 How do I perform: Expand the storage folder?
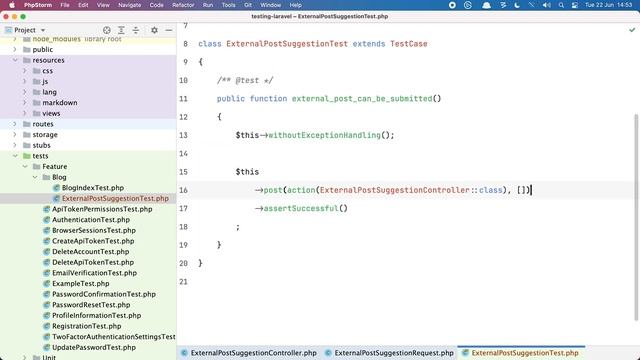click(15, 134)
